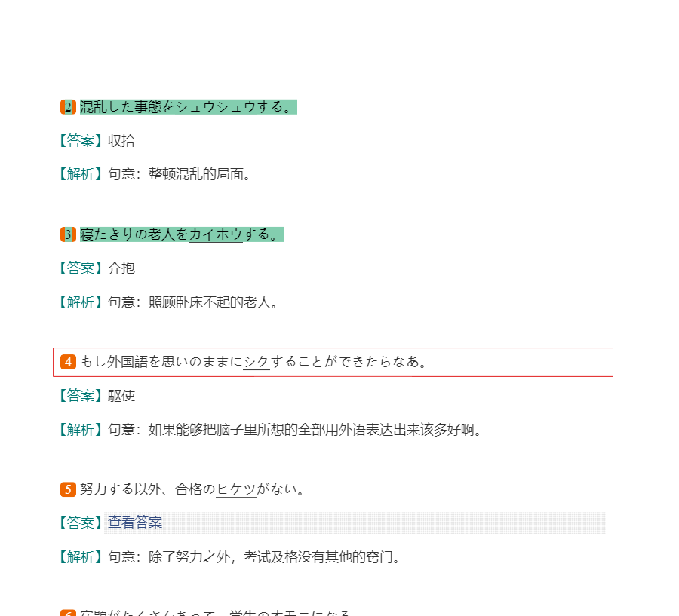Viewport: 679px width, 616px height.
Task: Click the answer text 駆使
Action: 121,396
